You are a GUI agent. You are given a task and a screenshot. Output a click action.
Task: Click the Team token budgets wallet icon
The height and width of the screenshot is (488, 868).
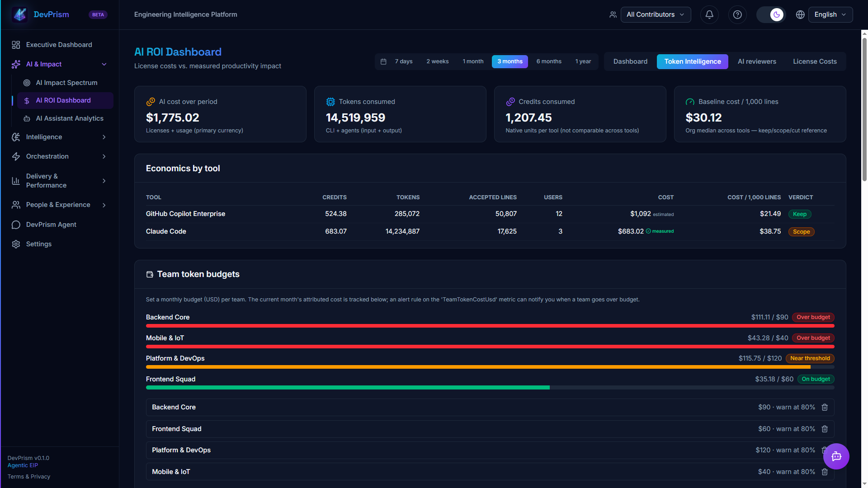click(150, 274)
